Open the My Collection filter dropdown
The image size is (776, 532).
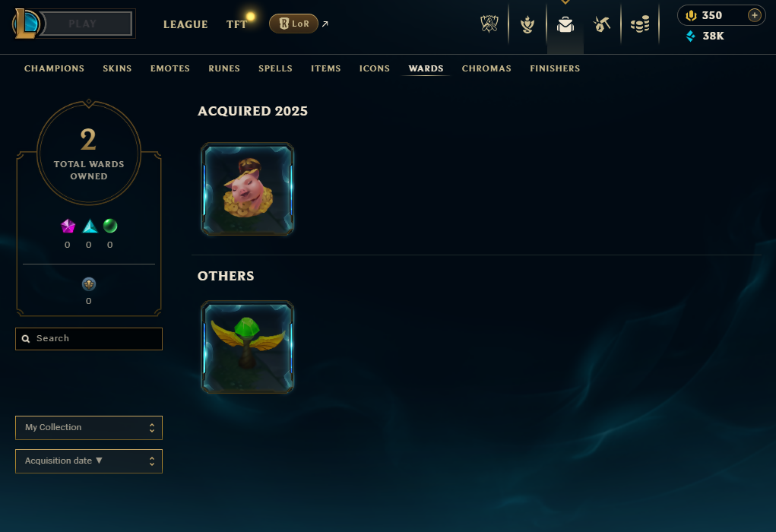click(x=89, y=428)
